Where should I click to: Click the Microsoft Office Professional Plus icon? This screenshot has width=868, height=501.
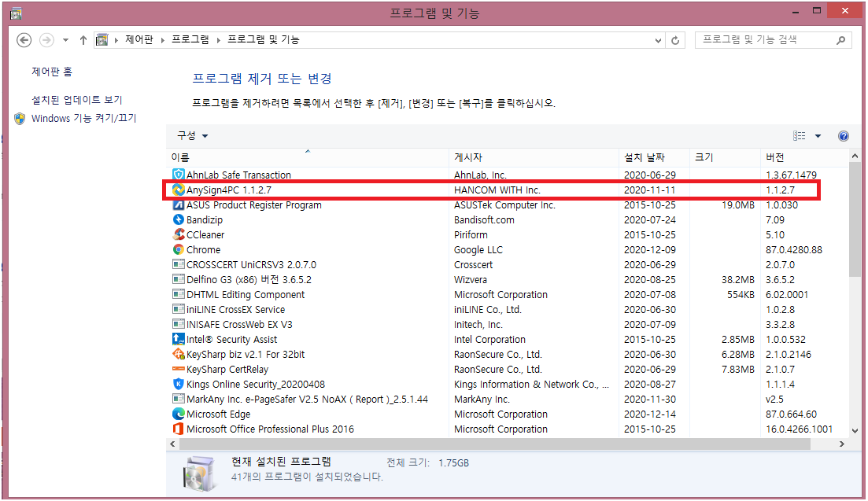[179, 429]
